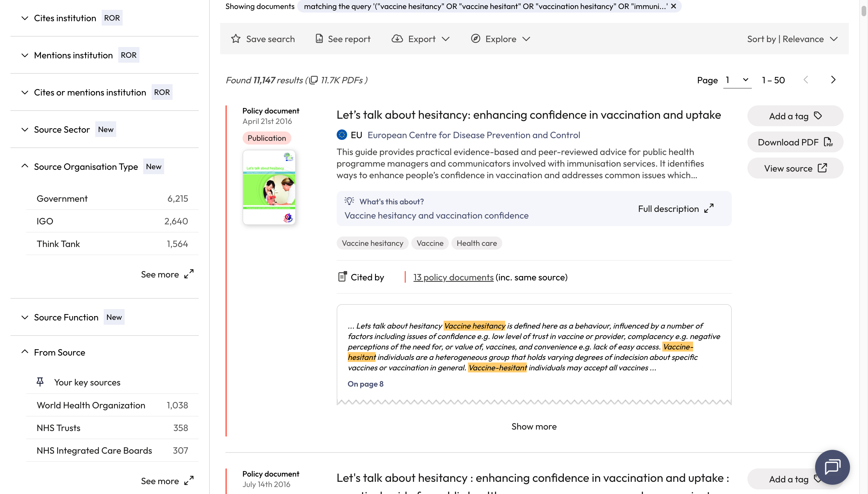Open the chat support widget
Viewport: 868px width, 494px height.
[x=832, y=467]
